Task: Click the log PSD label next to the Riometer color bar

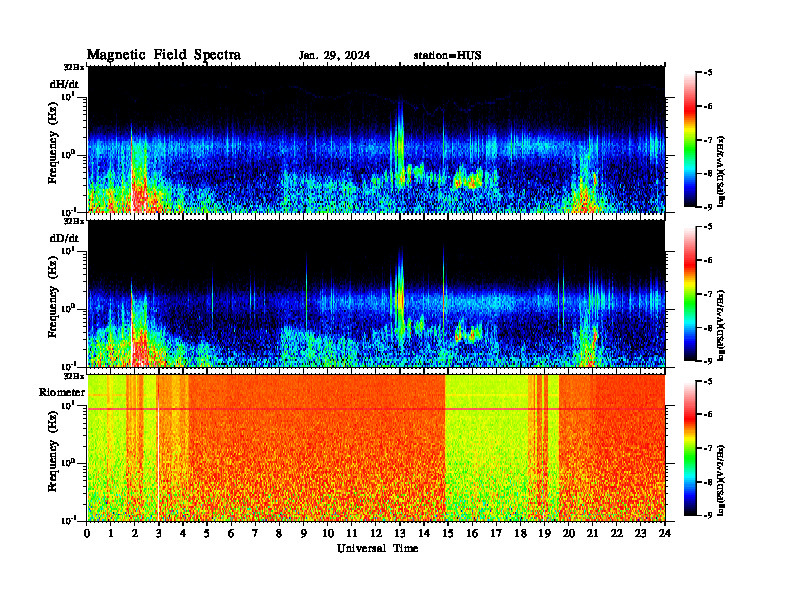Action: [721, 479]
